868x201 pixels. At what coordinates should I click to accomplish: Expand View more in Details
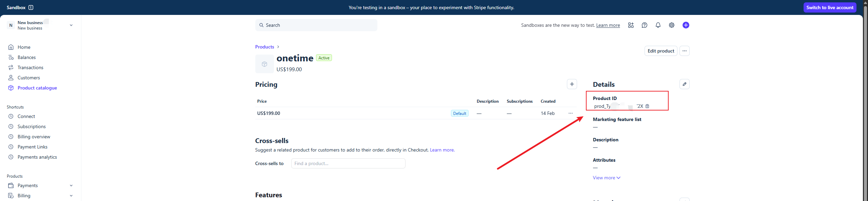pos(606,178)
